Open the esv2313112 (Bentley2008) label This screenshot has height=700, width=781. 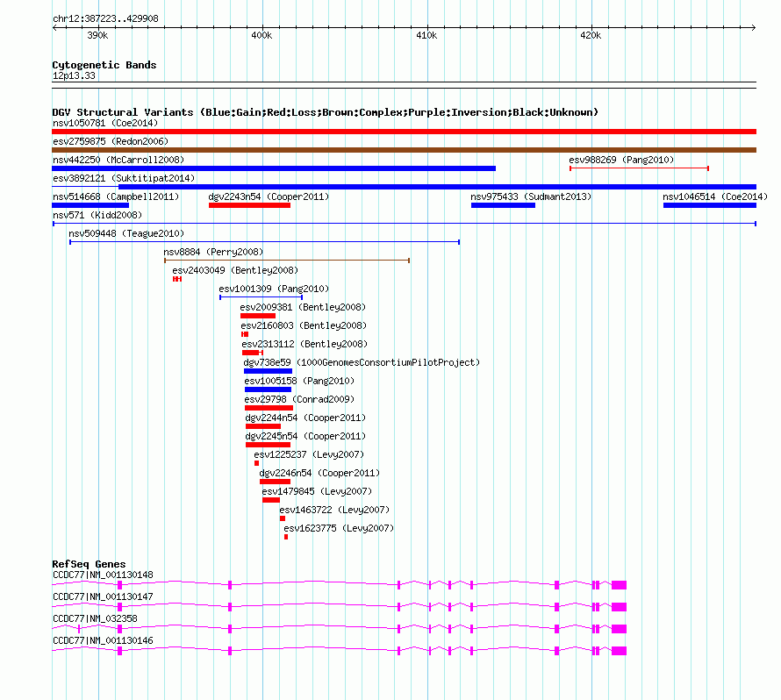(x=305, y=344)
